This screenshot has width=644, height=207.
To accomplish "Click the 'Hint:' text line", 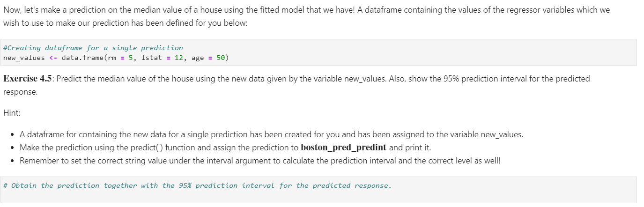I will 12,113.
